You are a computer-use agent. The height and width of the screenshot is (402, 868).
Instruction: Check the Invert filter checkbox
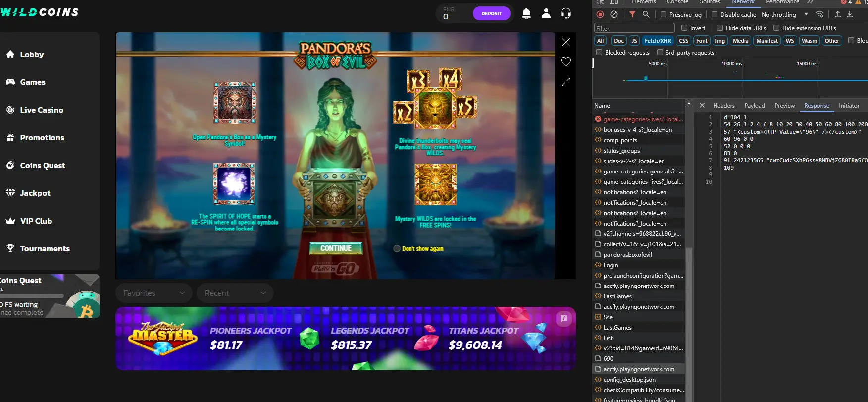[x=684, y=28]
